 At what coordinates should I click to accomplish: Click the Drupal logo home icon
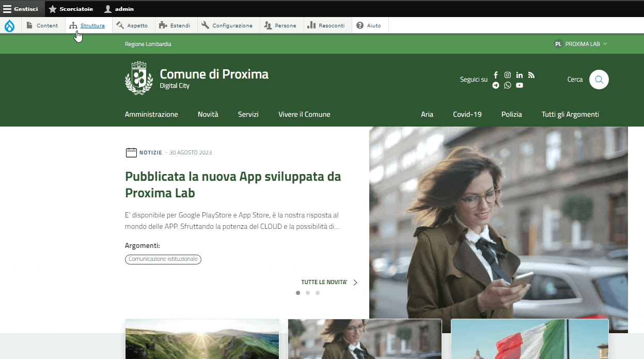tap(10, 26)
